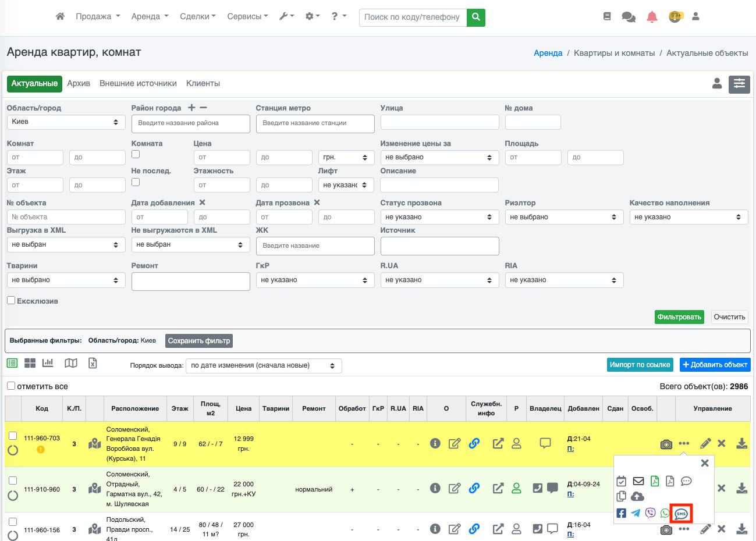The image size is (756, 541).
Task: Open the 'Продажа' menu in navbar
Action: (x=97, y=16)
